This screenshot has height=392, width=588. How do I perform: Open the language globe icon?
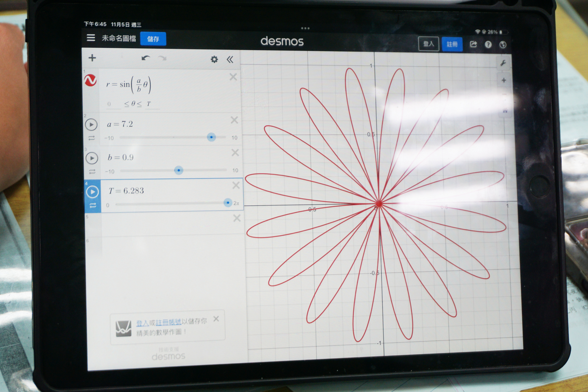503,45
